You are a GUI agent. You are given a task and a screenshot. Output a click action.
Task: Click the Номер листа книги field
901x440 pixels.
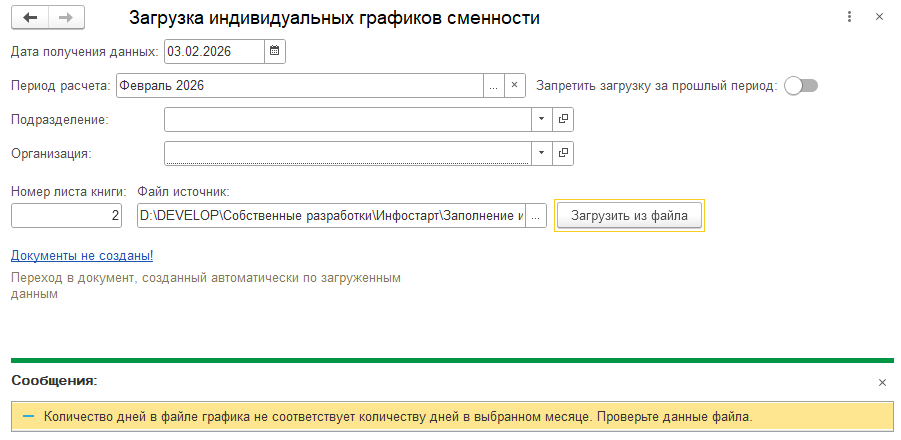point(67,216)
